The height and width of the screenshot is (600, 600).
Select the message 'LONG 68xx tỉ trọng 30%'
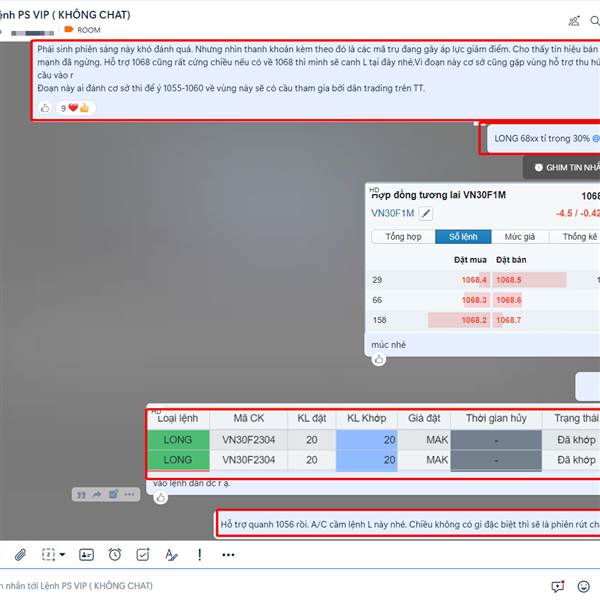click(542, 139)
